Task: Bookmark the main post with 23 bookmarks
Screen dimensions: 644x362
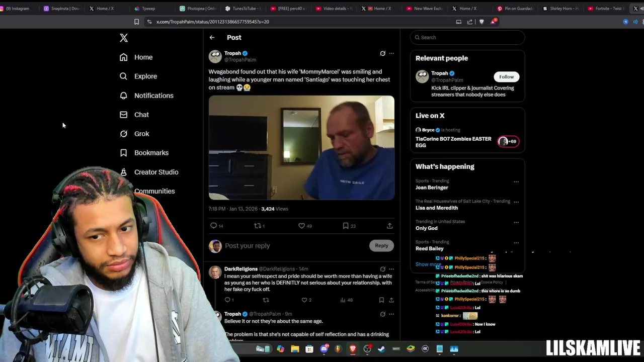Action: pyautogui.click(x=346, y=226)
